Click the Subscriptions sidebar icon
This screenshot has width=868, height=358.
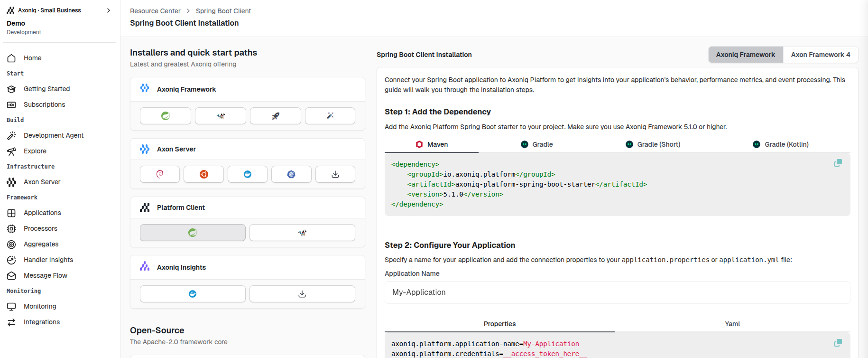point(11,104)
